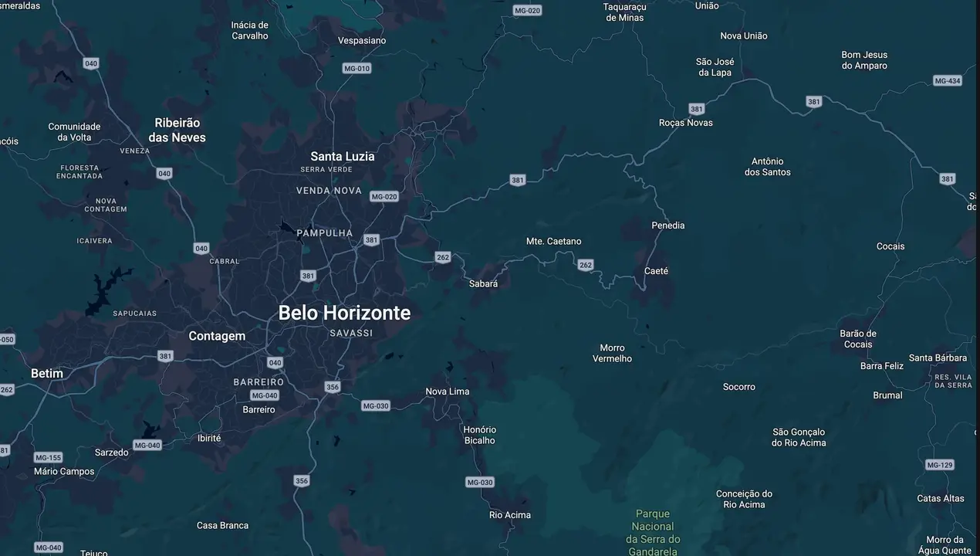The width and height of the screenshot is (980, 556).
Task: Click Parque Nacional da Serra do Gandarela
Action: pos(653,532)
